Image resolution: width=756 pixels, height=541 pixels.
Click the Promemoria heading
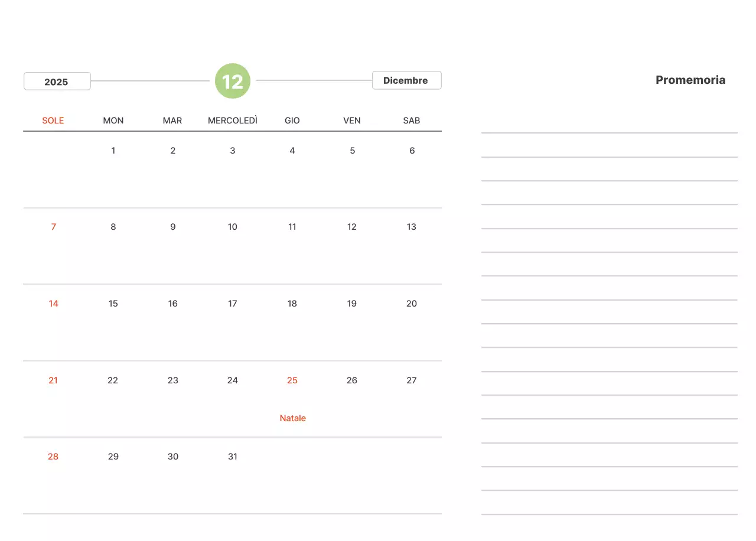pos(690,80)
